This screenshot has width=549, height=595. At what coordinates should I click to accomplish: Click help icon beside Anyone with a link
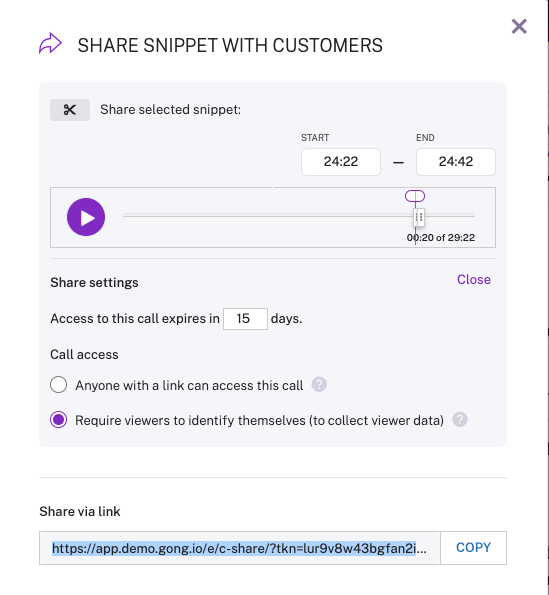click(x=319, y=384)
